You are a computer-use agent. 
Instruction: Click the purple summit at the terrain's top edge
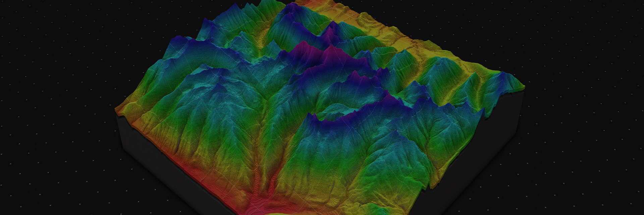pos(290,8)
